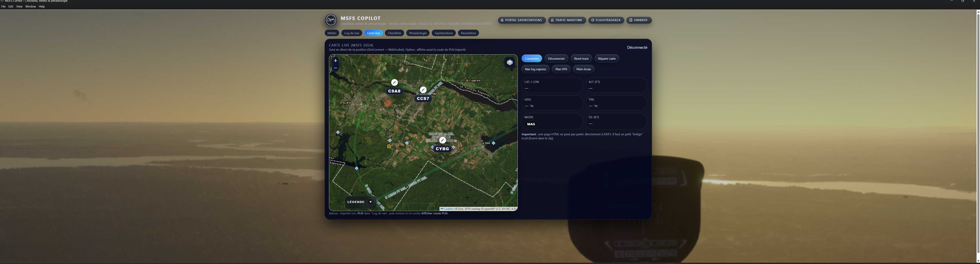Viewport: 980px width, 264px height.
Task: Click the Leaflet attribution link
Action: 448,209
